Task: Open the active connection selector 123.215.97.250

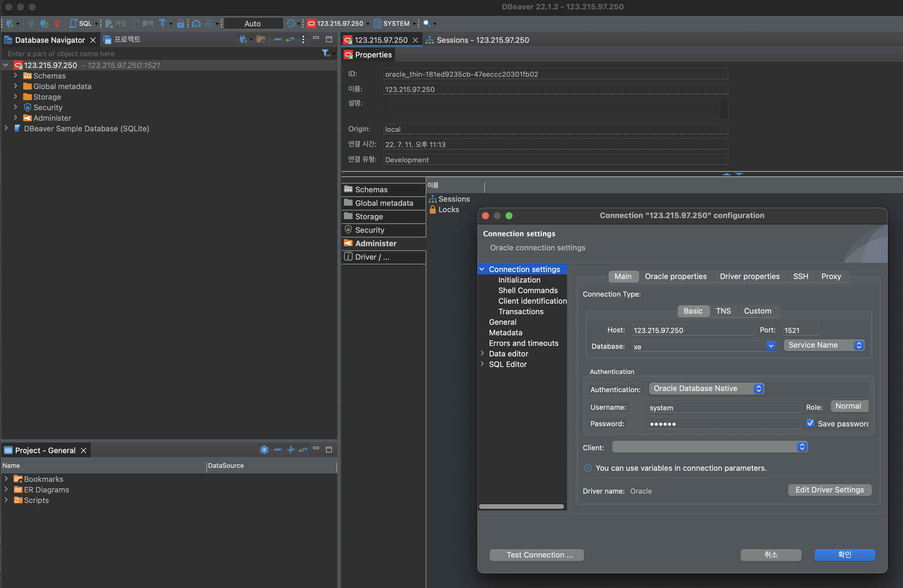Action: 338,23
